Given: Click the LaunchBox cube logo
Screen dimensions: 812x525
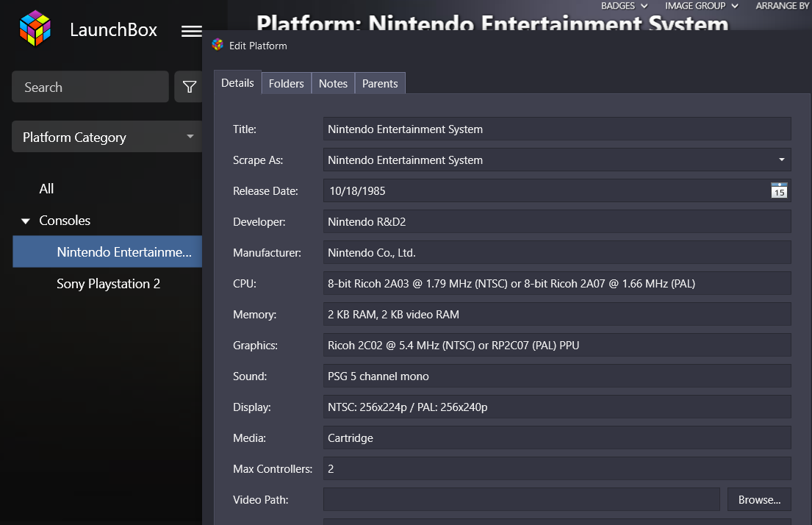Looking at the screenshot, I should point(35,29).
